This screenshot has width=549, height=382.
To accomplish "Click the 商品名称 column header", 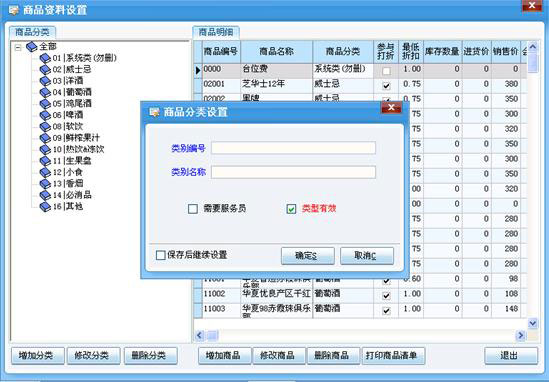I will pos(277,51).
